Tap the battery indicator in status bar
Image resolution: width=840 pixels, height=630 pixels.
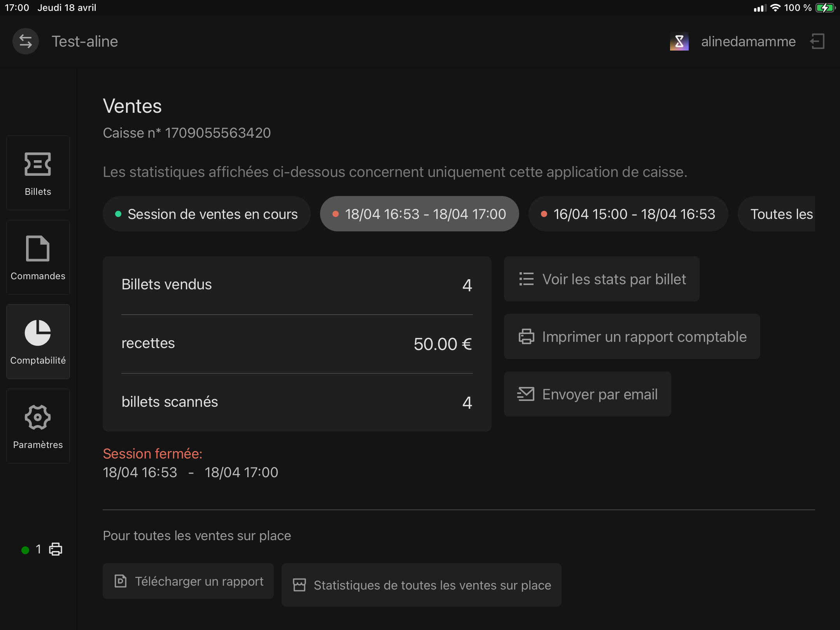tap(826, 8)
